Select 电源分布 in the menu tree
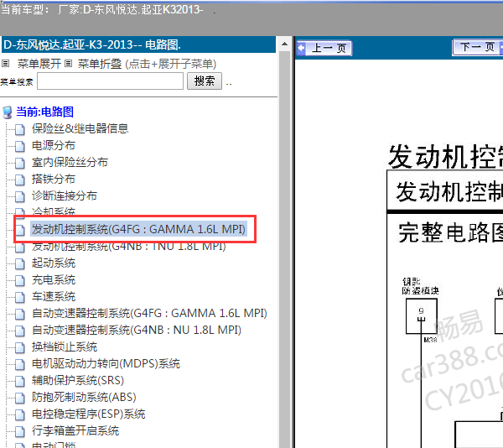The image size is (503, 448). coord(54,145)
